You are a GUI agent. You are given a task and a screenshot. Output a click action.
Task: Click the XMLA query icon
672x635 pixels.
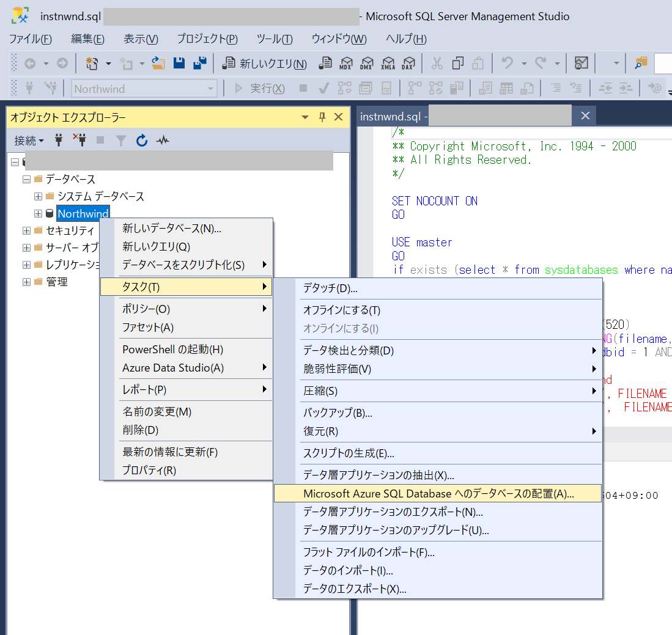[388, 64]
